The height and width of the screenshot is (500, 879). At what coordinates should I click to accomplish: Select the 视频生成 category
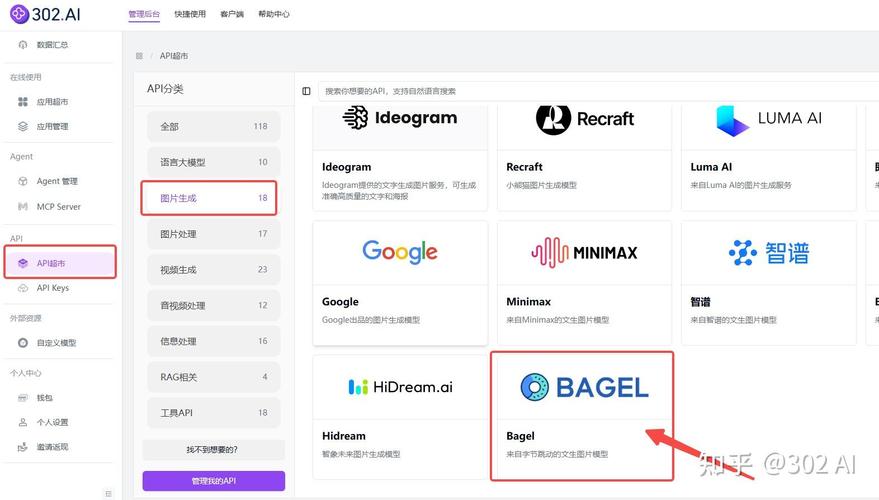point(214,270)
